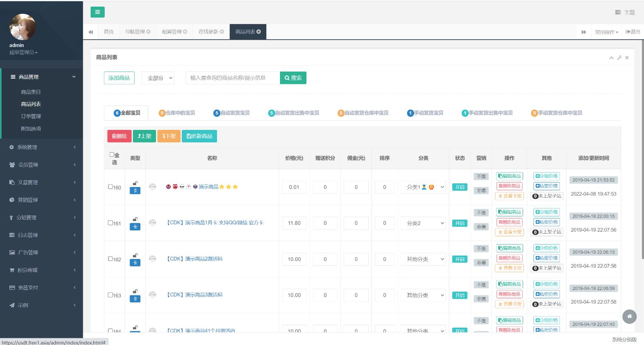
Task: Open the 全部分 category dropdown
Action: point(158,78)
